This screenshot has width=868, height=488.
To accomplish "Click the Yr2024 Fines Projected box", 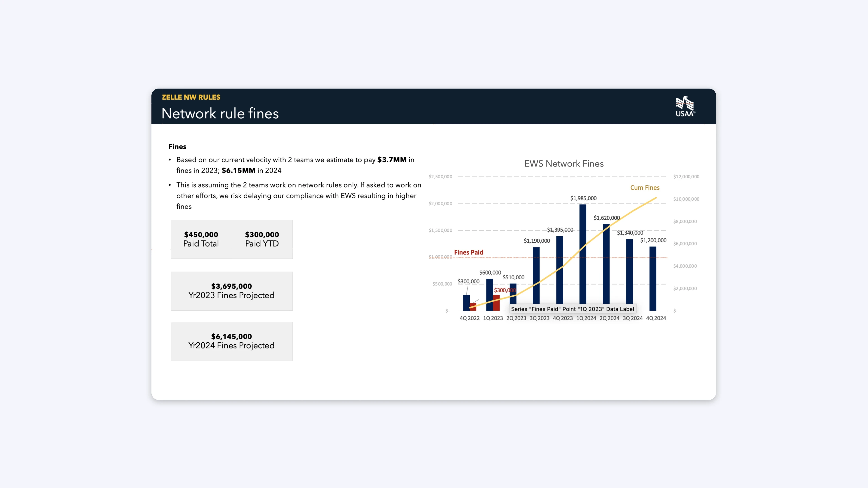I will (x=231, y=341).
